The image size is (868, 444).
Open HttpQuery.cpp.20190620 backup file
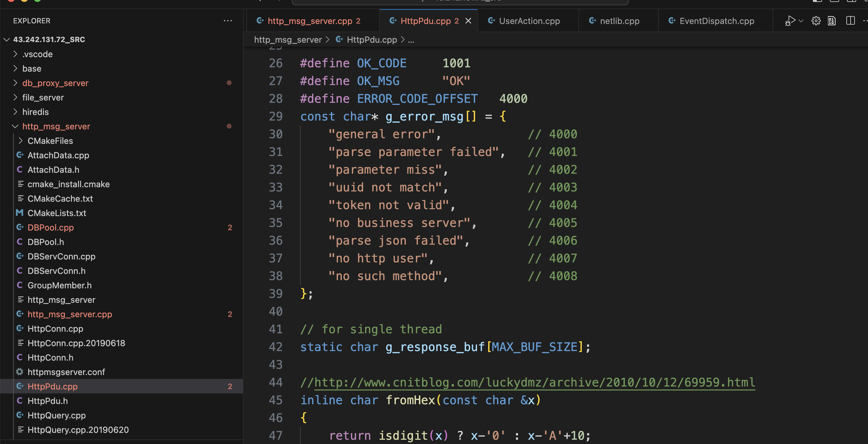[x=121, y=430]
